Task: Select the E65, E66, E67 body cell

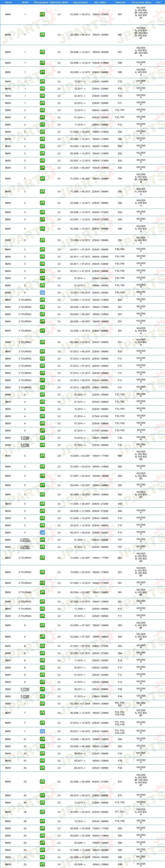Action: pos(120,704)
